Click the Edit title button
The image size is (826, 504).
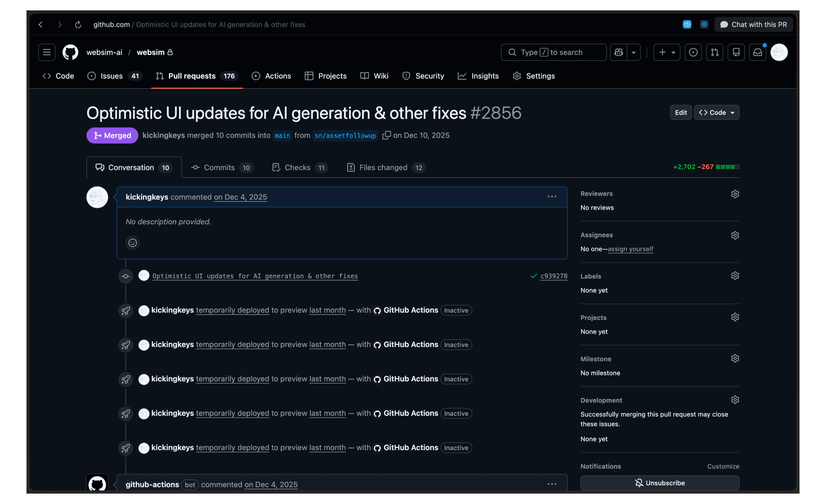(681, 112)
